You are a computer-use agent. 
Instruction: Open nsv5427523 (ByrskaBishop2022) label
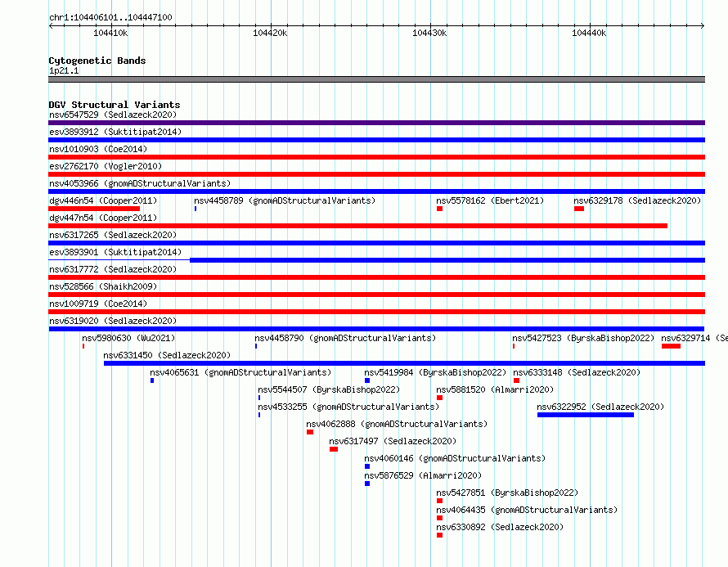[583, 338]
